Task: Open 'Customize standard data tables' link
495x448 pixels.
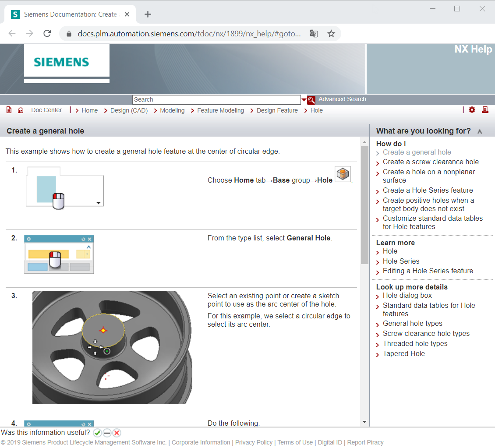Action: tap(432, 222)
